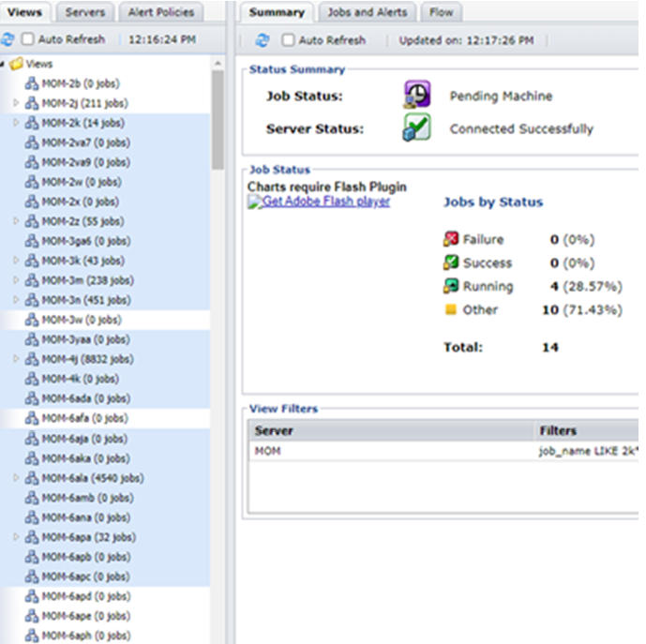Screen dimensions: 646x644
Task: Click the yellow Other status square
Action: click(x=450, y=310)
